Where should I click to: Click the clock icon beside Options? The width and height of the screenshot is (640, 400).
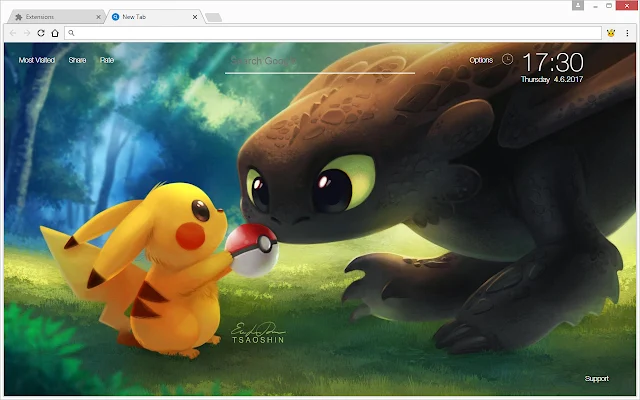coord(507,60)
